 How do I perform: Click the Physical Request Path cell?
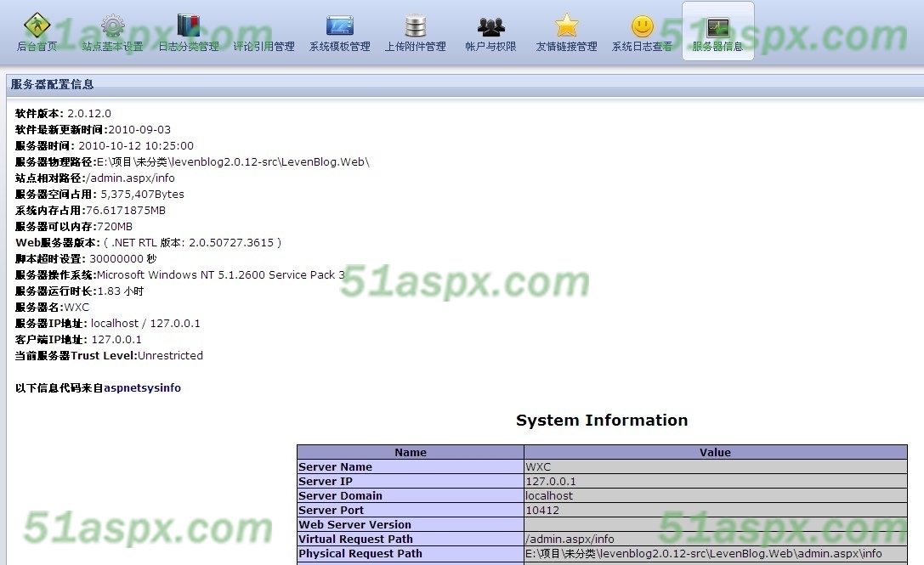point(411,553)
